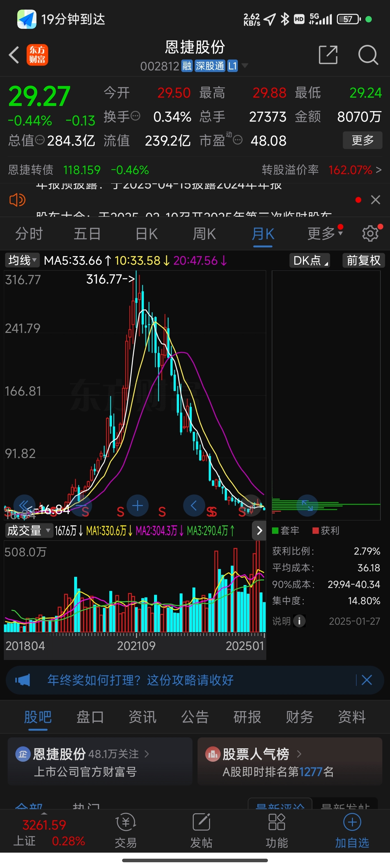Open the DK点 dropdown
390x868 pixels.
point(309,261)
